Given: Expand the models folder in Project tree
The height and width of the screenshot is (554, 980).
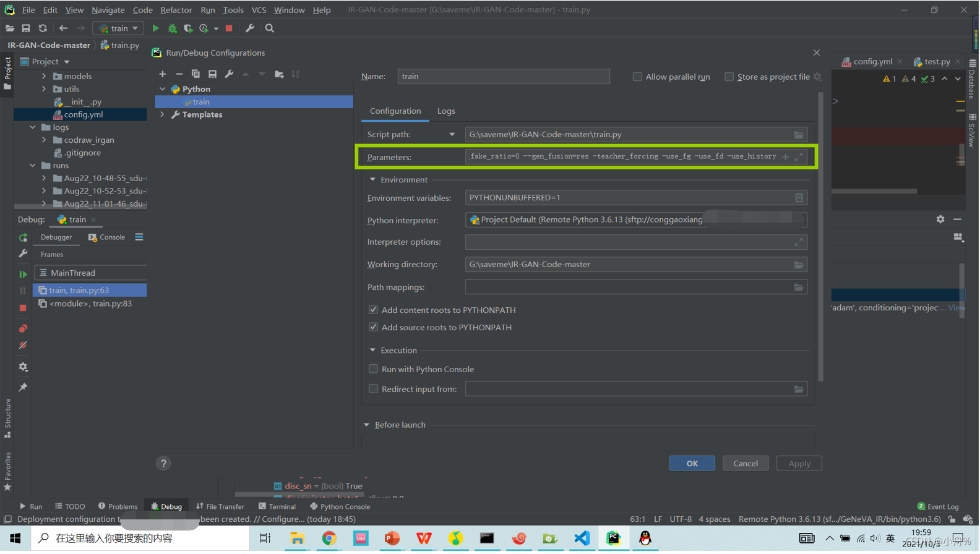Looking at the screenshot, I should [44, 77].
